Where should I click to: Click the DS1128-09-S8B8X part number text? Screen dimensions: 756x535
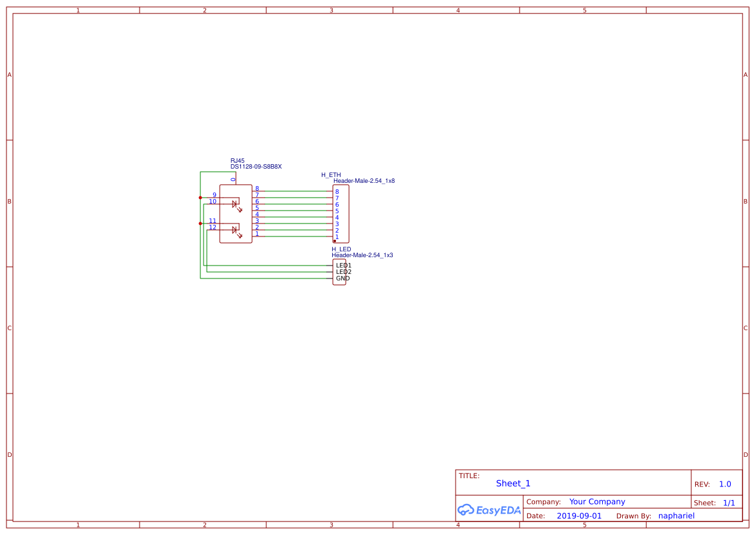tap(256, 166)
